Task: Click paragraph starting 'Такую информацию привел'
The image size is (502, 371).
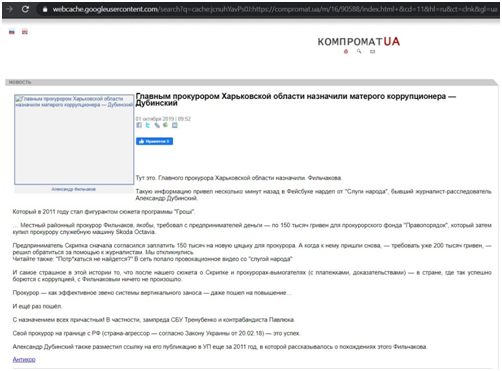Action: coord(313,195)
